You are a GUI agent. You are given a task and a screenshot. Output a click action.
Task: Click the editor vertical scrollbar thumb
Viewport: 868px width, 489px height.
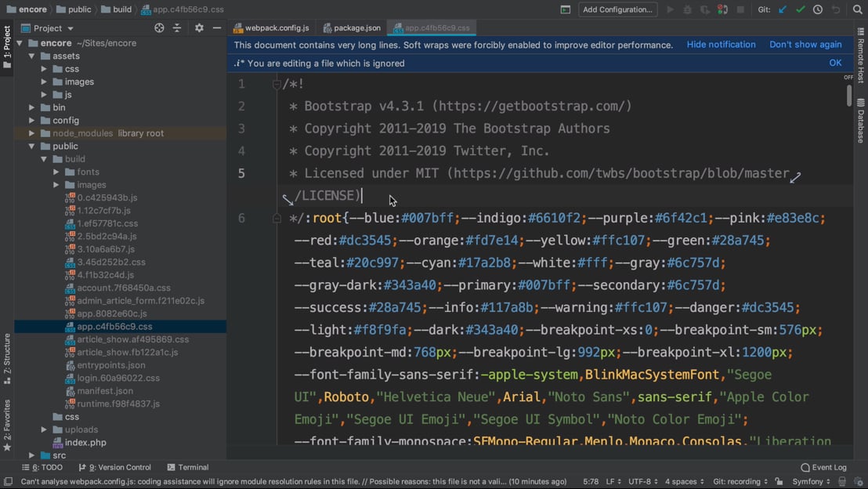coord(848,95)
